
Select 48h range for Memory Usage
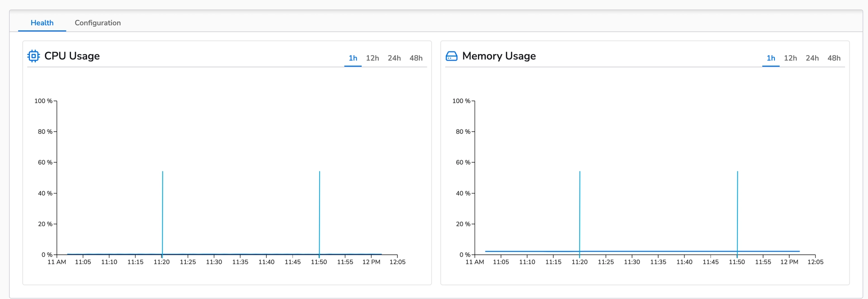(834, 58)
